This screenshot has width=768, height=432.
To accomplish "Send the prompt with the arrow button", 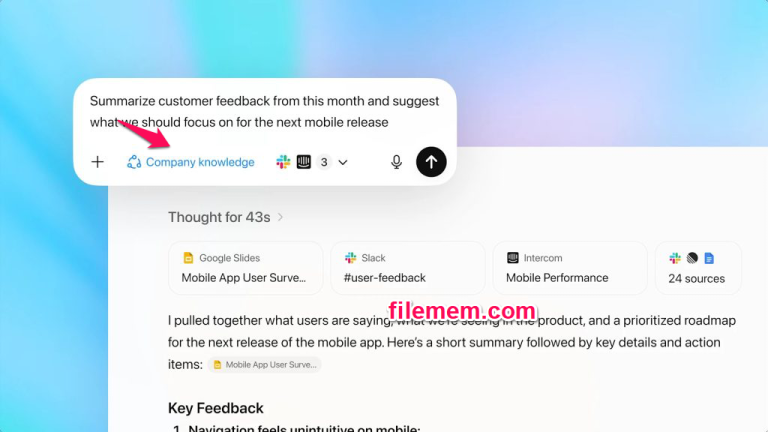I will click(x=431, y=162).
